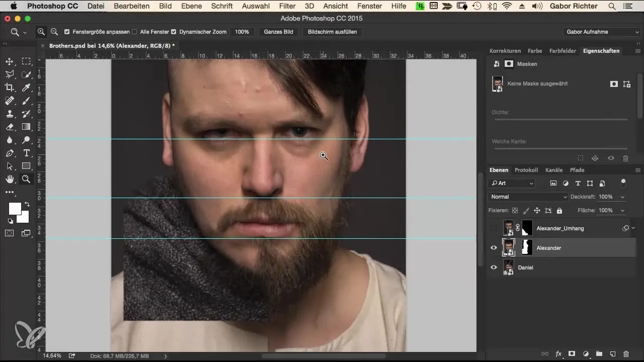
Task: Add a pixel mask in Eigenschaften panel
Action: coord(614,84)
